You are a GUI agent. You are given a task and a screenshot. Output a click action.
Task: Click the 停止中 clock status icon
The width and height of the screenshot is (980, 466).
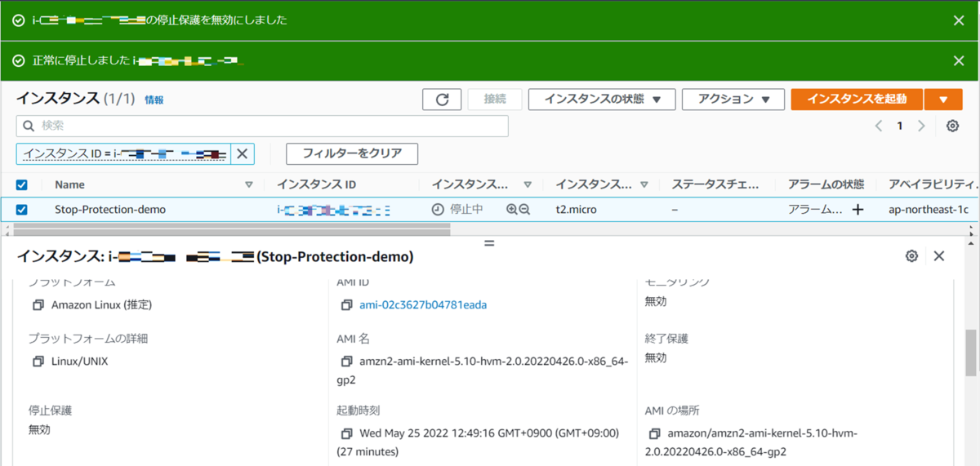pos(438,210)
